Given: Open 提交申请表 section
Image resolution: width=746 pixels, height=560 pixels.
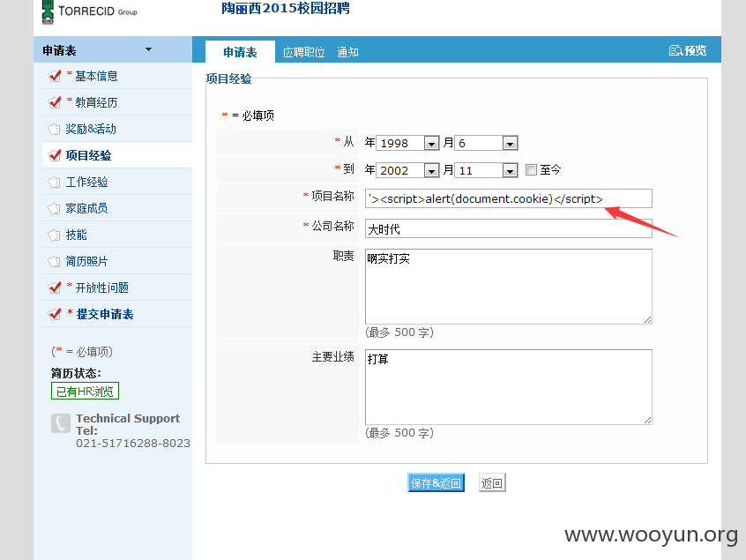Looking at the screenshot, I should pyautogui.click(x=105, y=314).
